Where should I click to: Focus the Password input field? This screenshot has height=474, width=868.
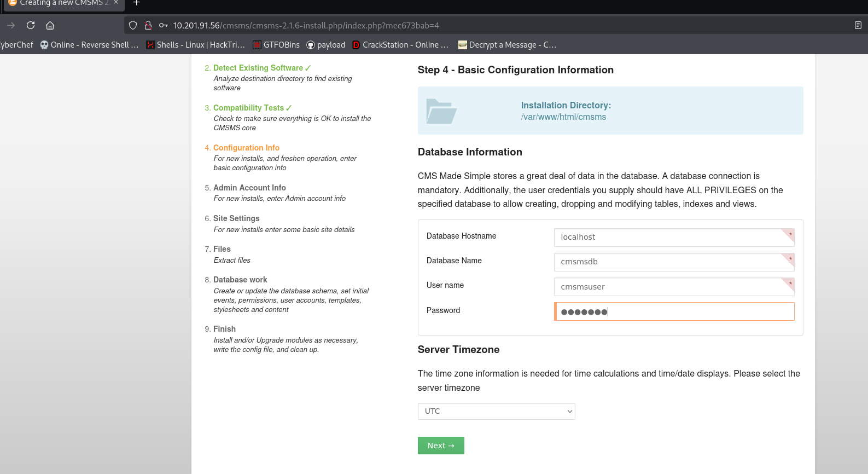[x=674, y=311]
